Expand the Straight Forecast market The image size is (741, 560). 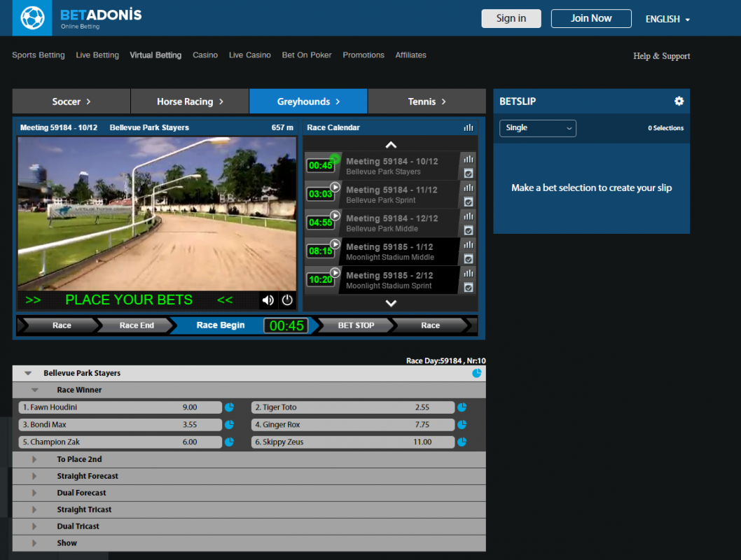tap(34, 476)
